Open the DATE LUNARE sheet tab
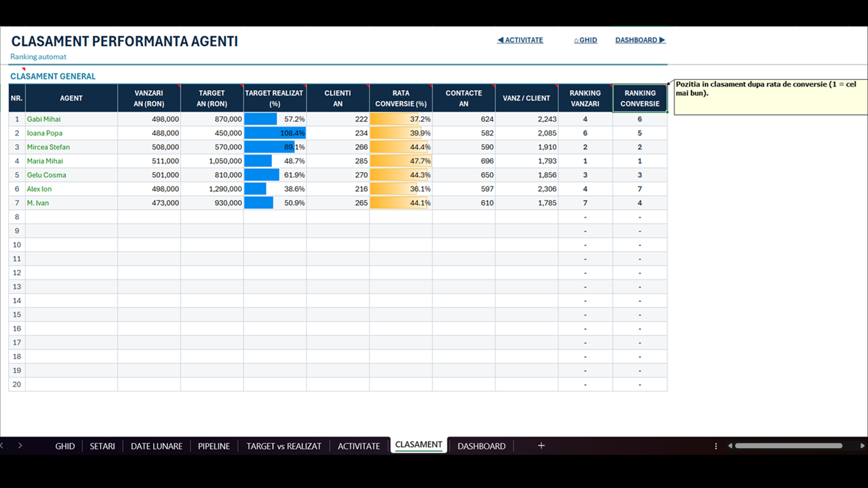This screenshot has width=868, height=488. pyautogui.click(x=157, y=446)
